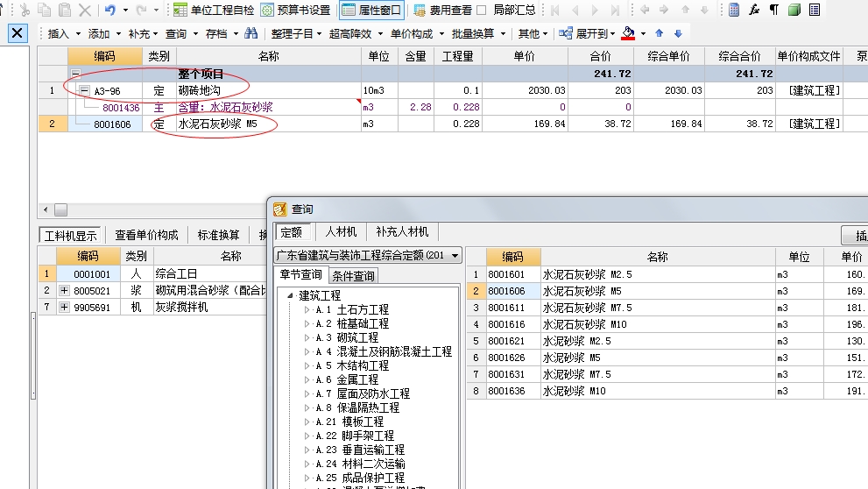Collapse the 整个项目 row
Viewport: 868px width, 489px height.
(76, 73)
